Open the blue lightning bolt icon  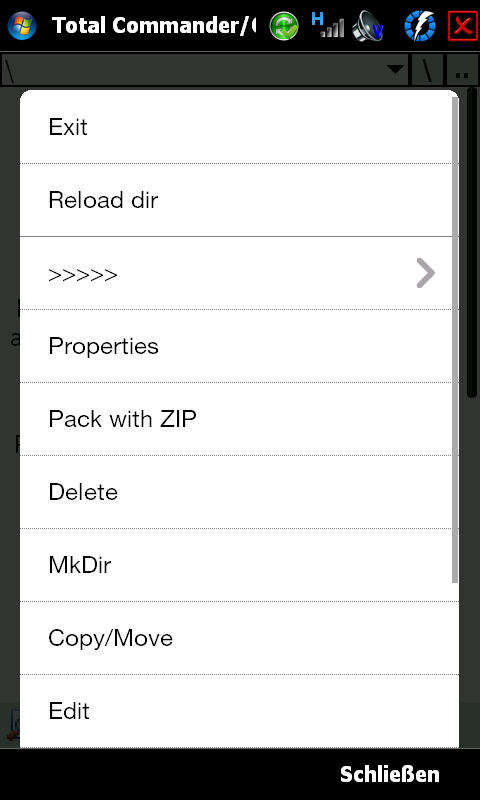click(x=420, y=26)
